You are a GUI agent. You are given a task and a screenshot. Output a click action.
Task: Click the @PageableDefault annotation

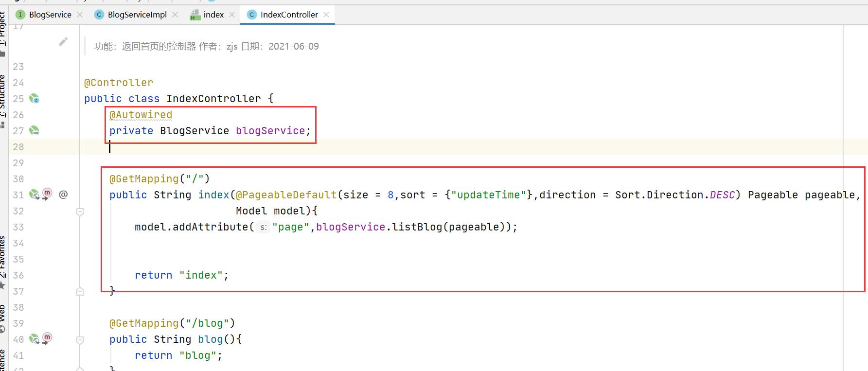286,195
